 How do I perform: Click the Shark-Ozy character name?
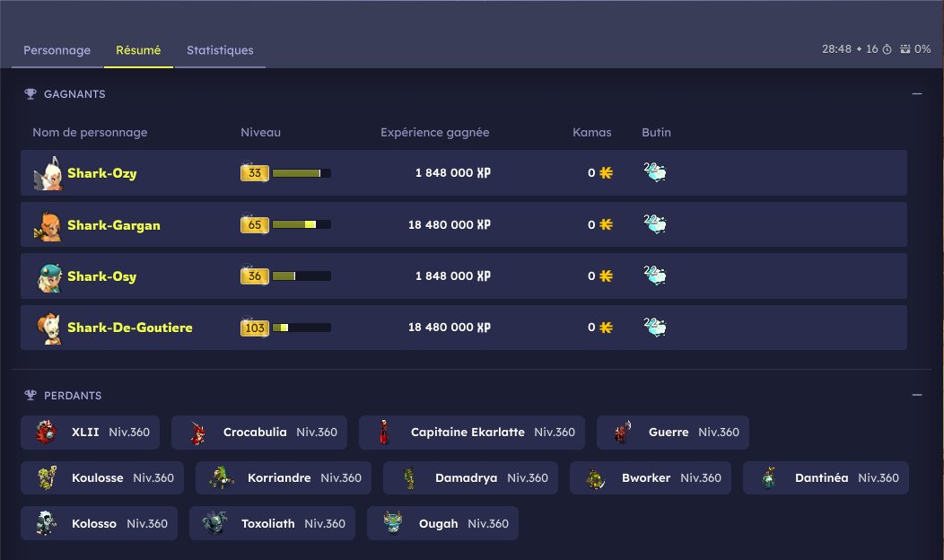click(x=101, y=173)
